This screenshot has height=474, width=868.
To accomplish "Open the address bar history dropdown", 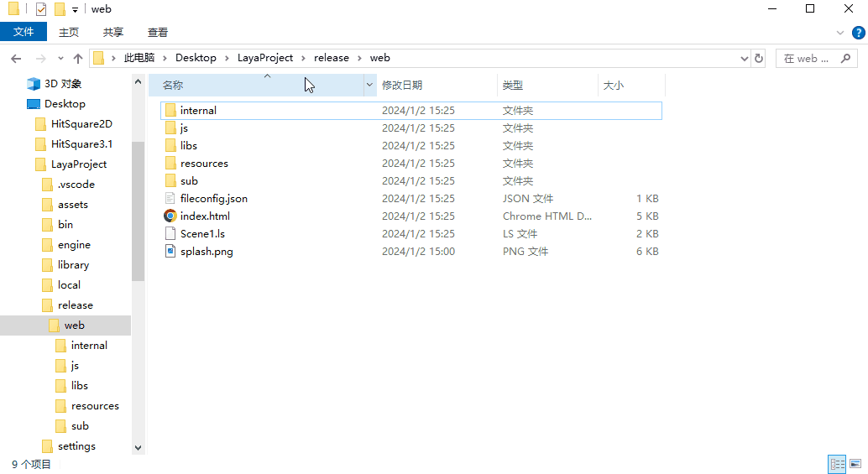I will point(744,59).
